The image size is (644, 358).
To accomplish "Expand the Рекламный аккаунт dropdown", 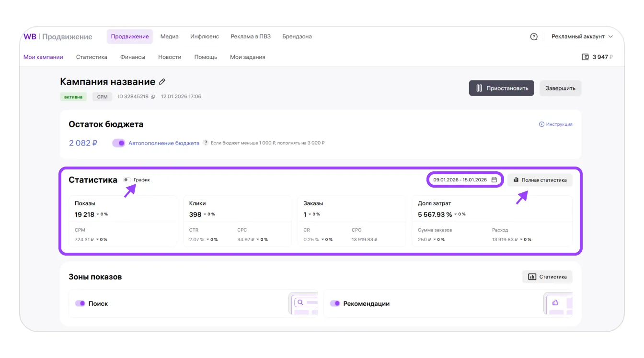I will [582, 37].
